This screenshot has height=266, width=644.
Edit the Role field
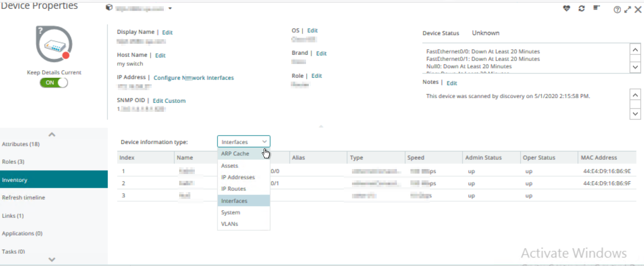(x=317, y=76)
